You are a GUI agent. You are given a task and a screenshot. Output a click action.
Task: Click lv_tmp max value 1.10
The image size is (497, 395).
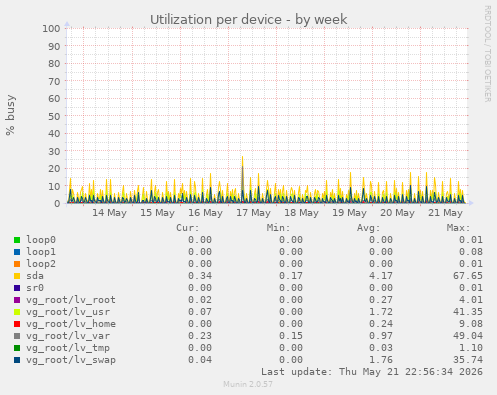(x=471, y=348)
